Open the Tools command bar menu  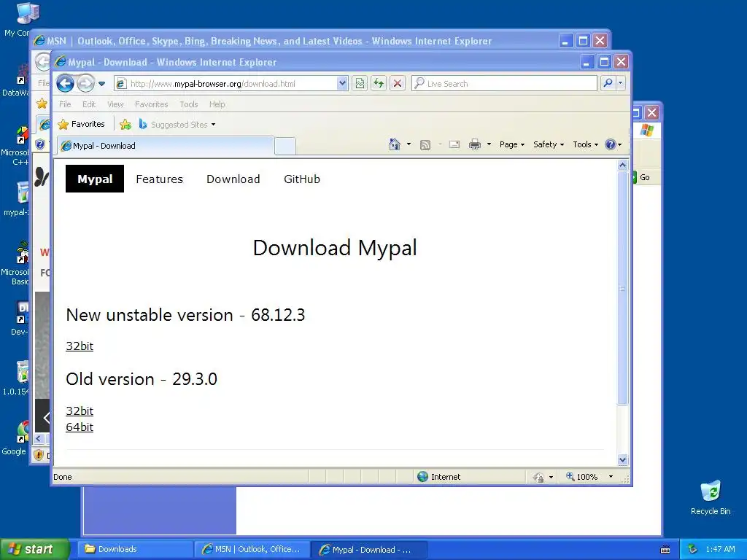click(x=585, y=144)
